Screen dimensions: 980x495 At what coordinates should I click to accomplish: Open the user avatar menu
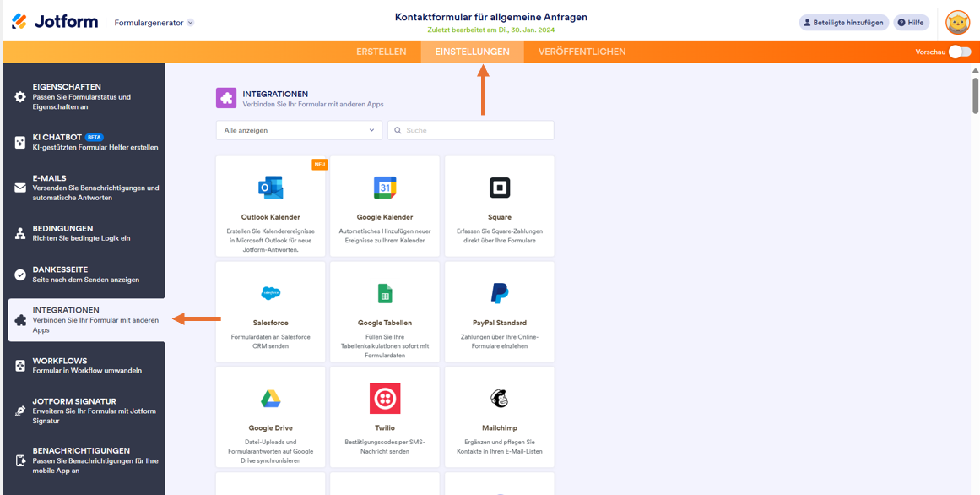point(957,23)
